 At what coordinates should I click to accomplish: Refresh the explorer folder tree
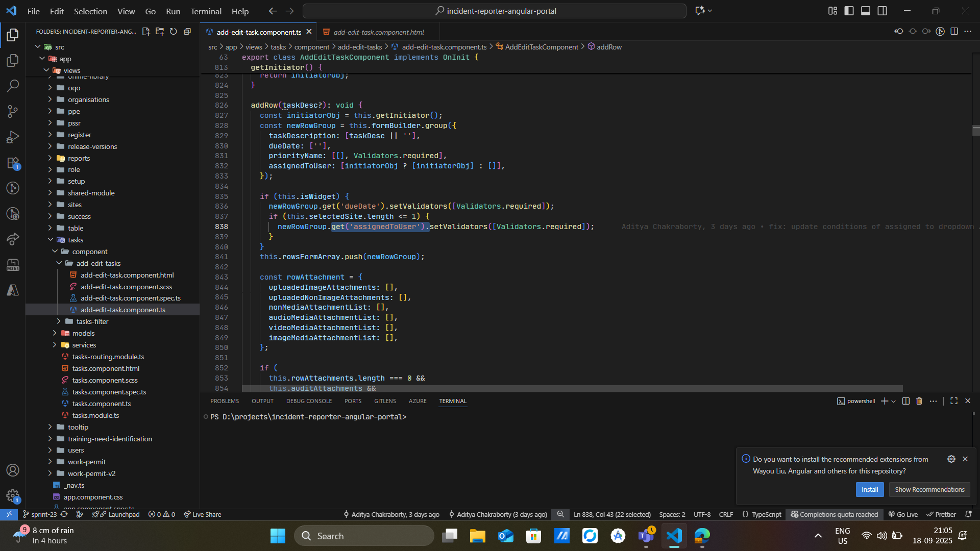[174, 32]
